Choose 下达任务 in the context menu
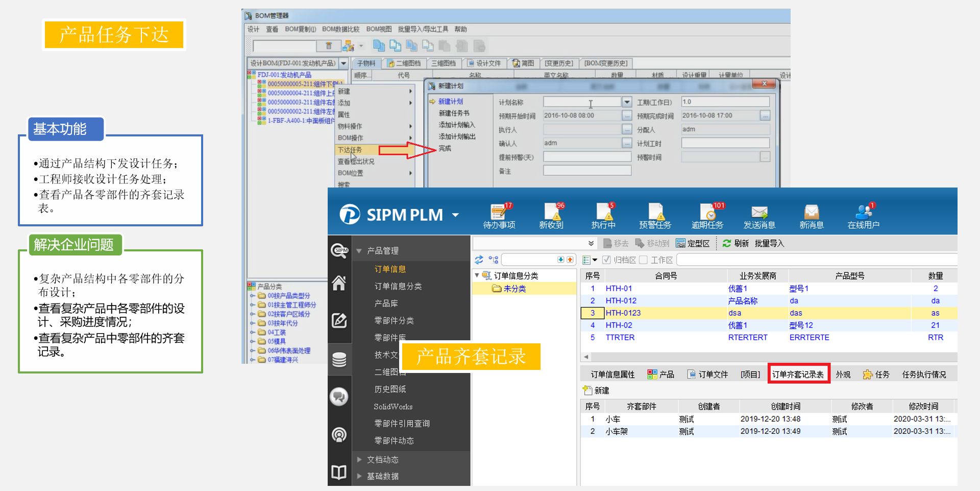980x491 pixels. point(350,150)
